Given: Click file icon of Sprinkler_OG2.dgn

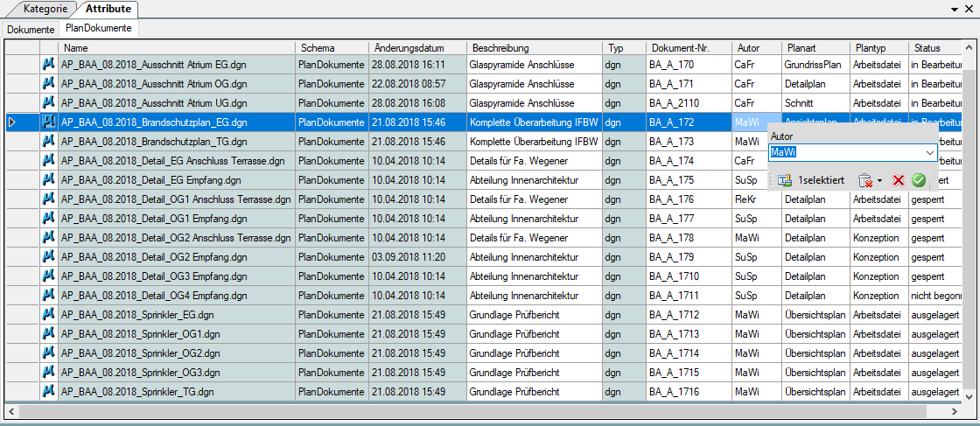Looking at the screenshot, I should pyautogui.click(x=49, y=353).
